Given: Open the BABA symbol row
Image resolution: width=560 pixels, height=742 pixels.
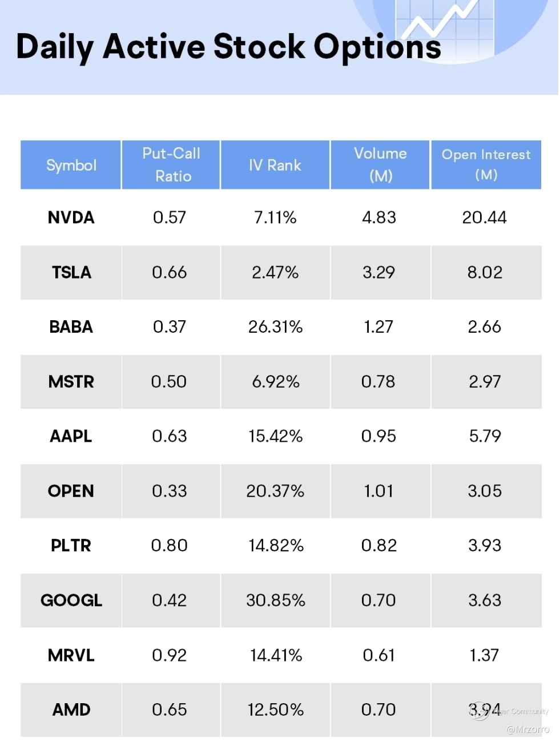Looking at the screenshot, I should (71, 327).
